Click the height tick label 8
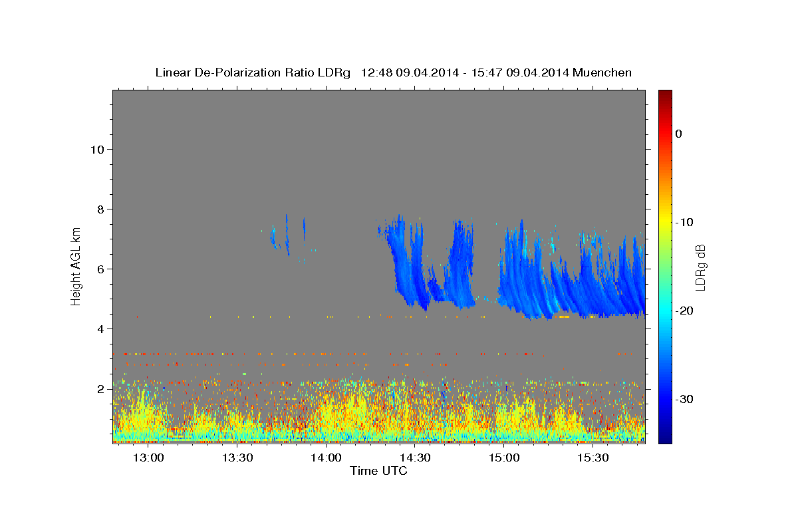This screenshot has width=798, height=532. 100,209
